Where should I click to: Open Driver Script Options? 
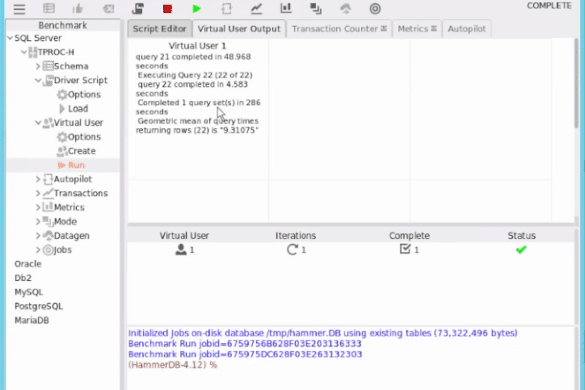click(x=79, y=94)
